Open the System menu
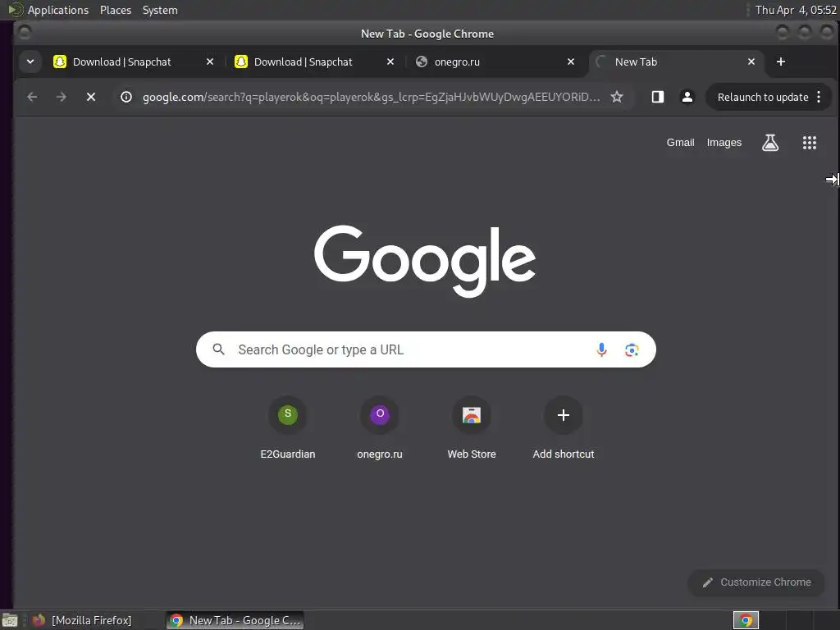840x630 pixels. [160, 10]
